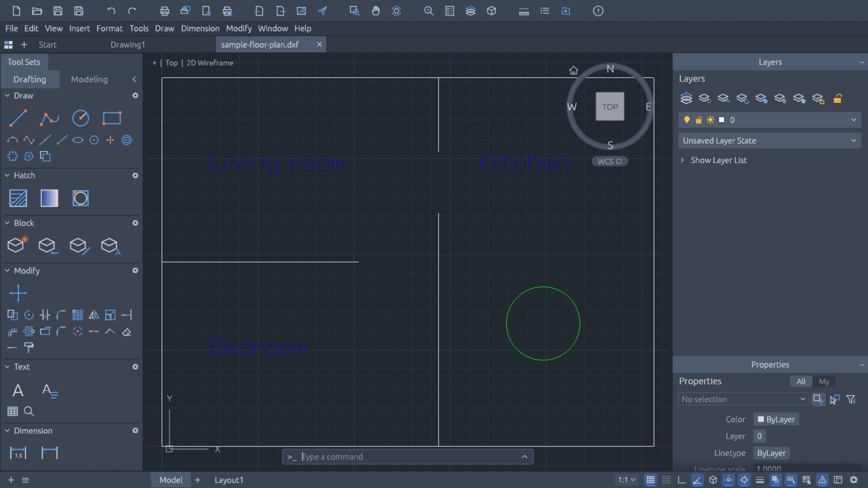This screenshot has height=488, width=868.
Task: Select the Move tool in Modify
Action: coord(18,293)
